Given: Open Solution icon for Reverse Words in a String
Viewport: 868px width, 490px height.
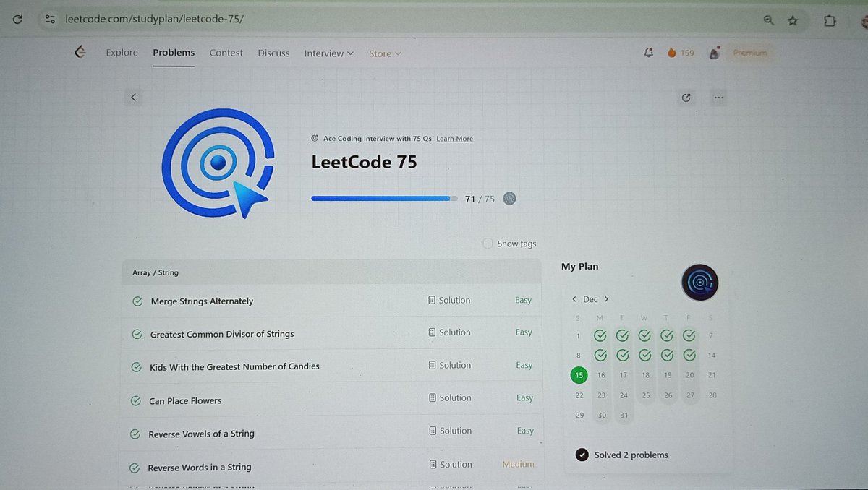Looking at the screenshot, I should [x=432, y=465].
